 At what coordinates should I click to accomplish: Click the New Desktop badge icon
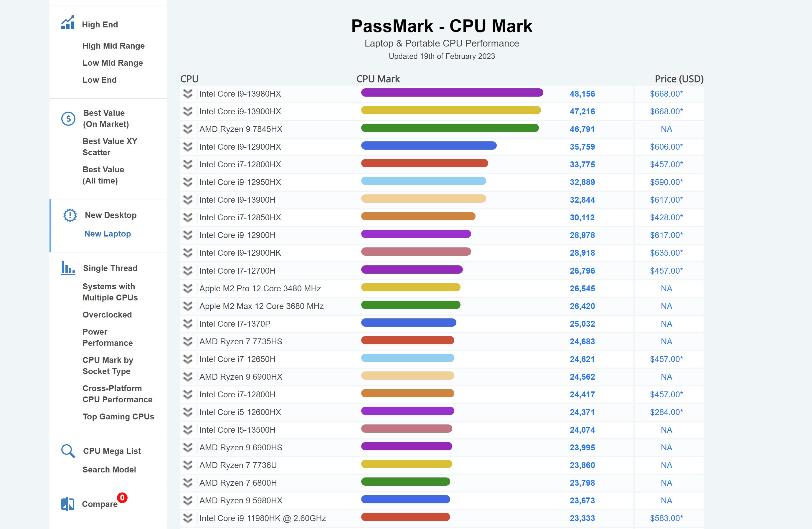[70, 215]
